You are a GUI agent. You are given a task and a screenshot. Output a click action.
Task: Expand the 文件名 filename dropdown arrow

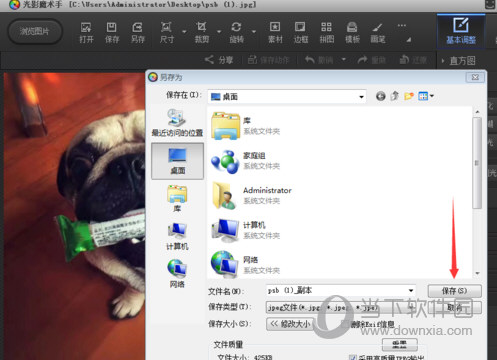411,291
